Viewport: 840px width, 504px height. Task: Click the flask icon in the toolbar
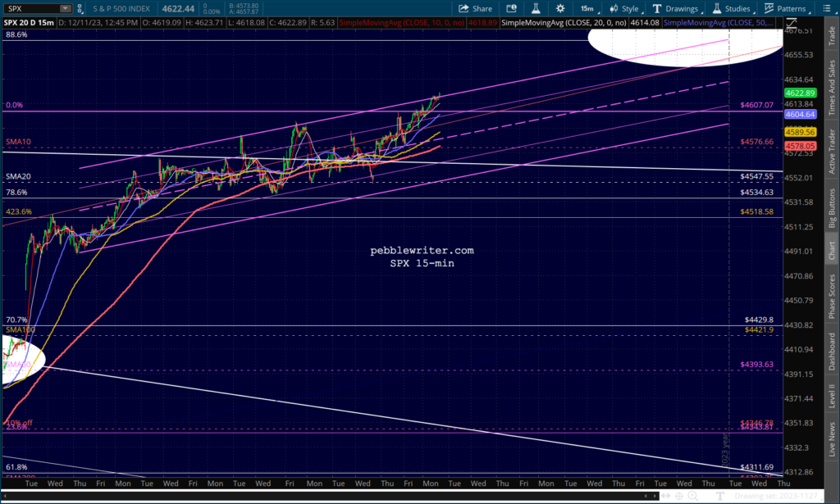click(535, 8)
